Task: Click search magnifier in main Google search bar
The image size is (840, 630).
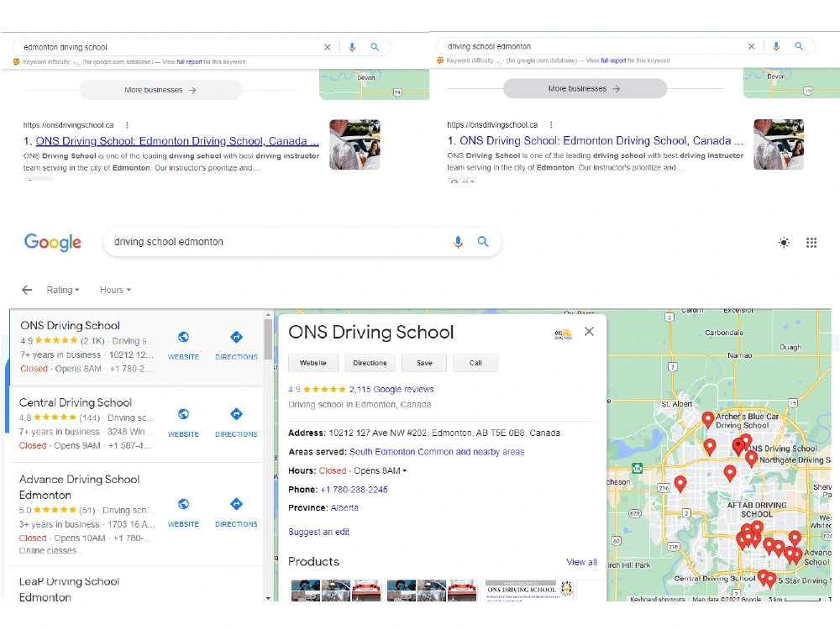Action: pos(483,242)
